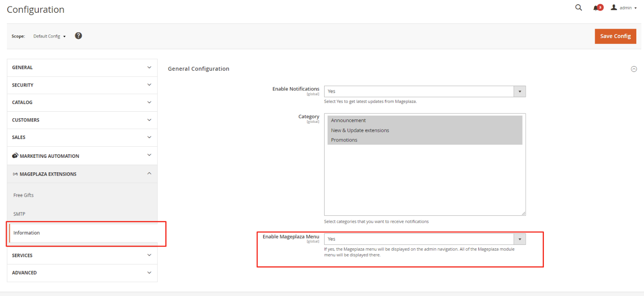This screenshot has width=644, height=296.
Task: Expand the CATALOG section
Action: click(x=82, y=102)
